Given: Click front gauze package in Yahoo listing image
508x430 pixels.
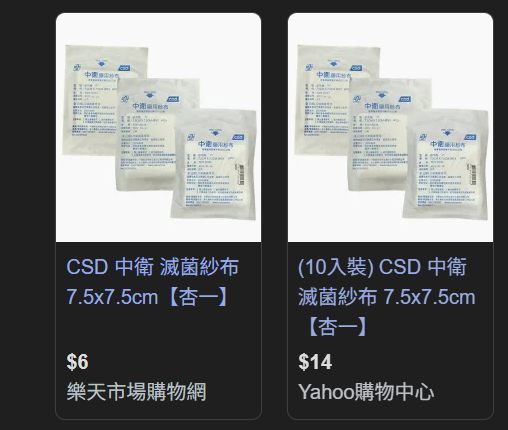Looking at the screenshot, I should pyautogui.click(x=445, y=164).
